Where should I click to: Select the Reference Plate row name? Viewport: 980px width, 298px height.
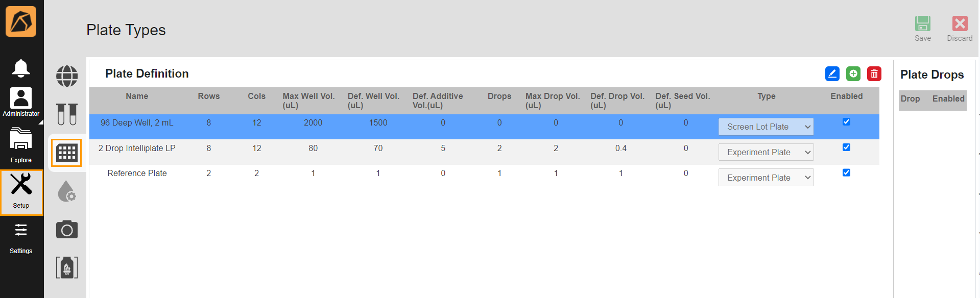pos(137,173)
